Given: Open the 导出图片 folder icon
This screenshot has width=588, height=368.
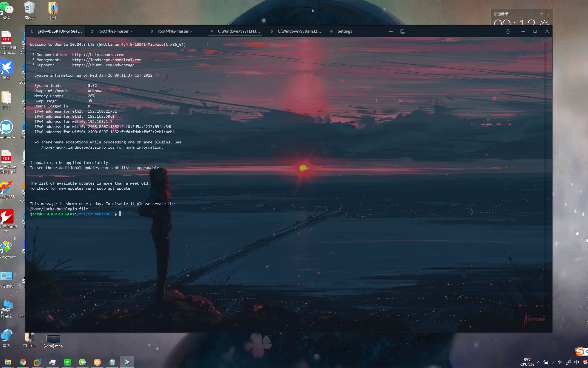Looking at the screenshot, I should [x=30, y=340].
